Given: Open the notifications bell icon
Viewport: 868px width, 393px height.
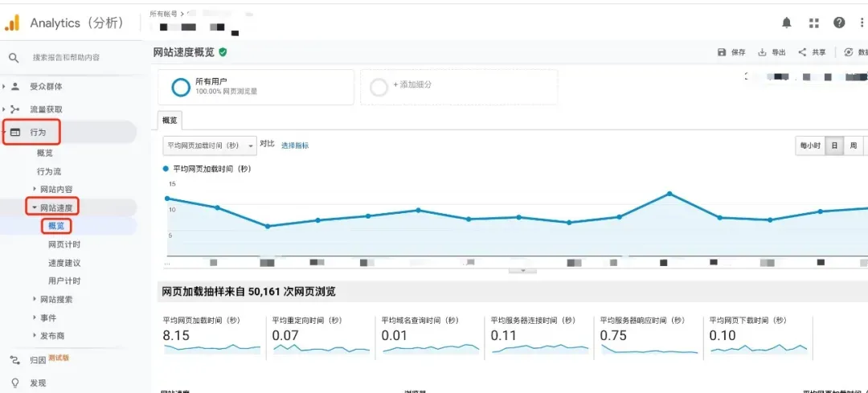Looking at the screenshot, I should pos(787,23).
